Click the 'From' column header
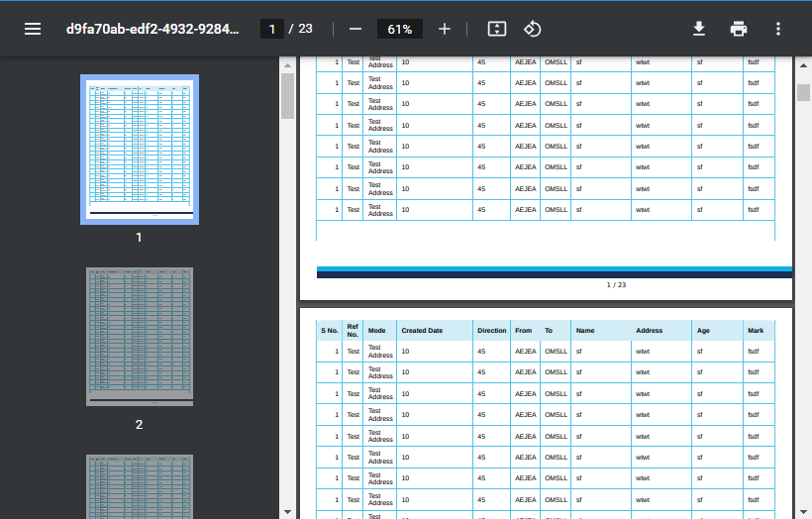 [523, 331]
